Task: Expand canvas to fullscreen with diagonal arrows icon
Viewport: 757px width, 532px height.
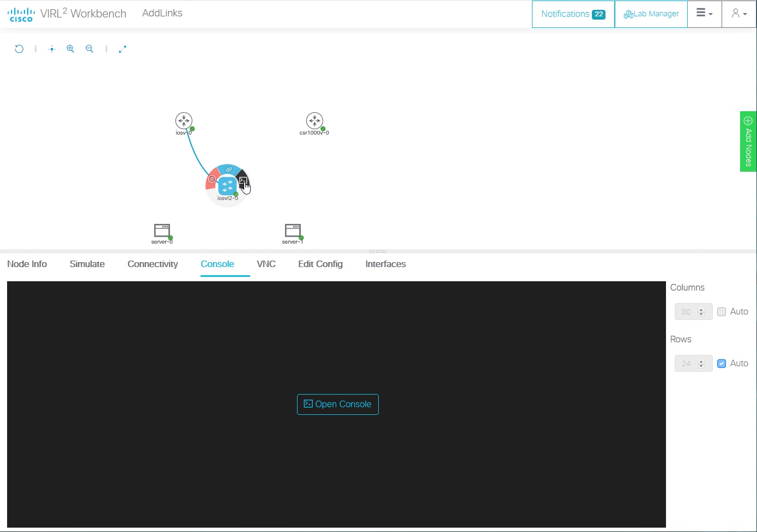Action: pyautogui.click(x=122, y=49)
